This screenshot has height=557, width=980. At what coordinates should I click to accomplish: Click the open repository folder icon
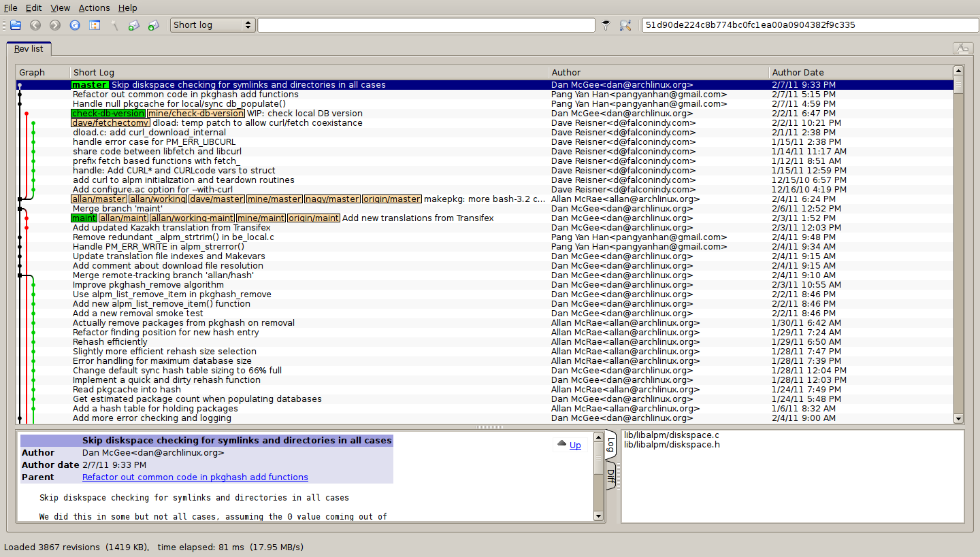tap(16, 25)
